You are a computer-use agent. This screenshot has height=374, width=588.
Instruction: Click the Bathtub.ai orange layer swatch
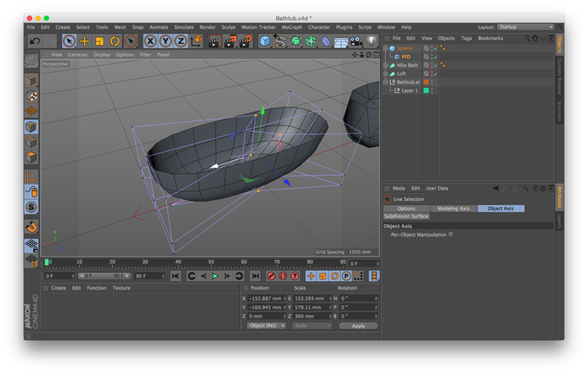426,82
